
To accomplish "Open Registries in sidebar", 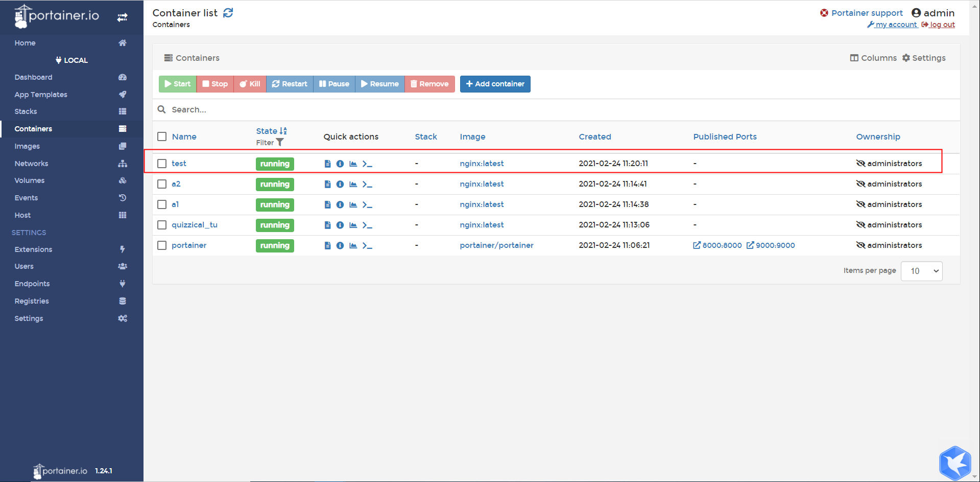I will tap(71, 301).
